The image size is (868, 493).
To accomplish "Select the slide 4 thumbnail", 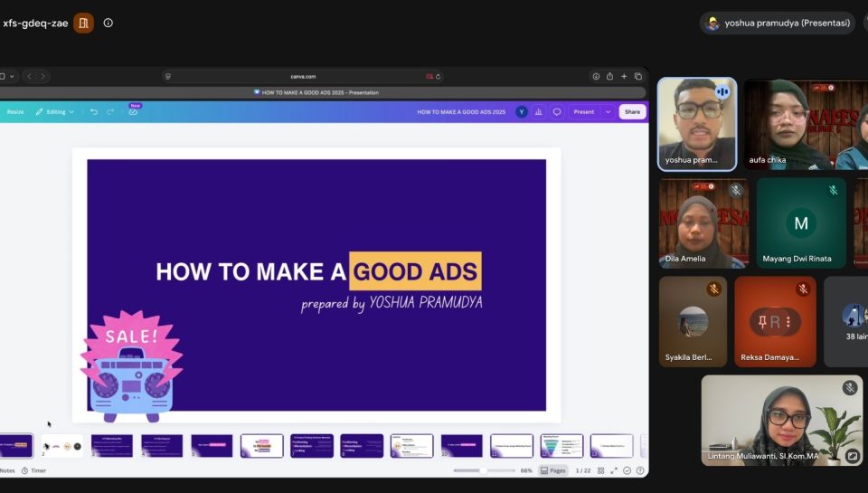I will click(162, 446).
